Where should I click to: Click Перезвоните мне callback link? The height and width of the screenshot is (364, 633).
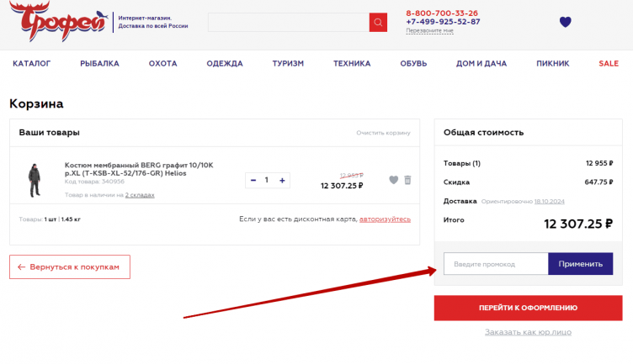coord(429,30)
